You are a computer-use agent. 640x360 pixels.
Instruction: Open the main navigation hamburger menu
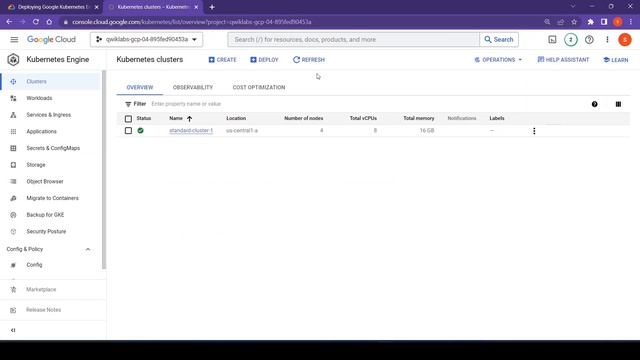pos(14,40)
